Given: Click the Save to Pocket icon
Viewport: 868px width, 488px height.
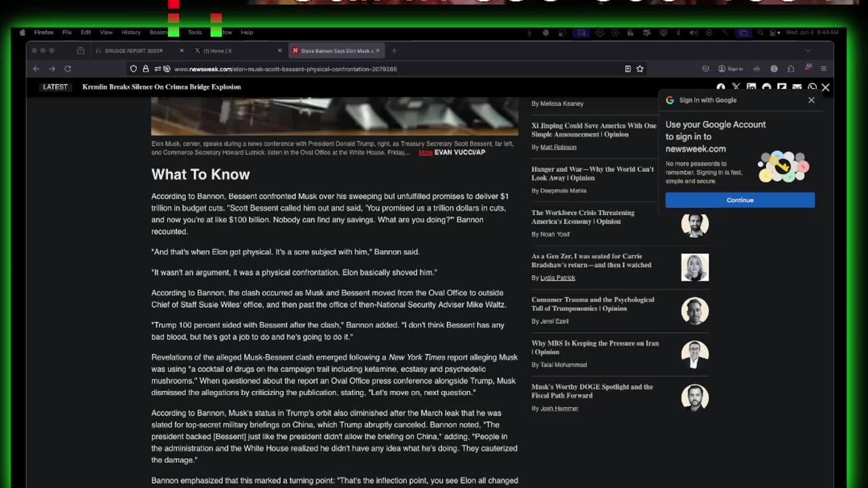Looking at the screenshot, I should coord(705,68).
